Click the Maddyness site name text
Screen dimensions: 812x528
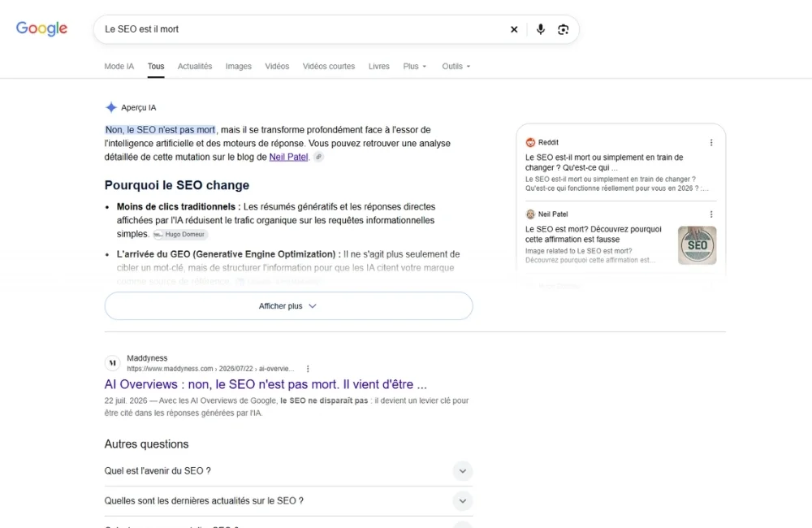[x=147, y=358]
